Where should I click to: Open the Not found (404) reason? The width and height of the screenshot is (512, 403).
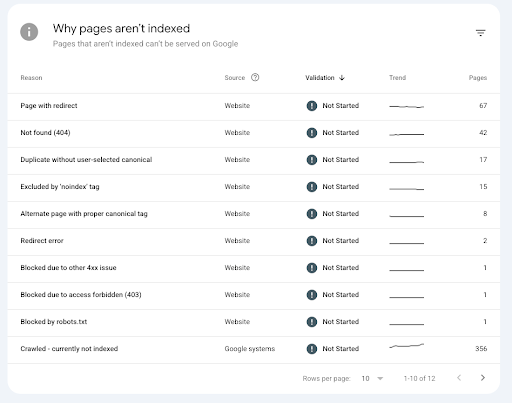click(45, 133)
